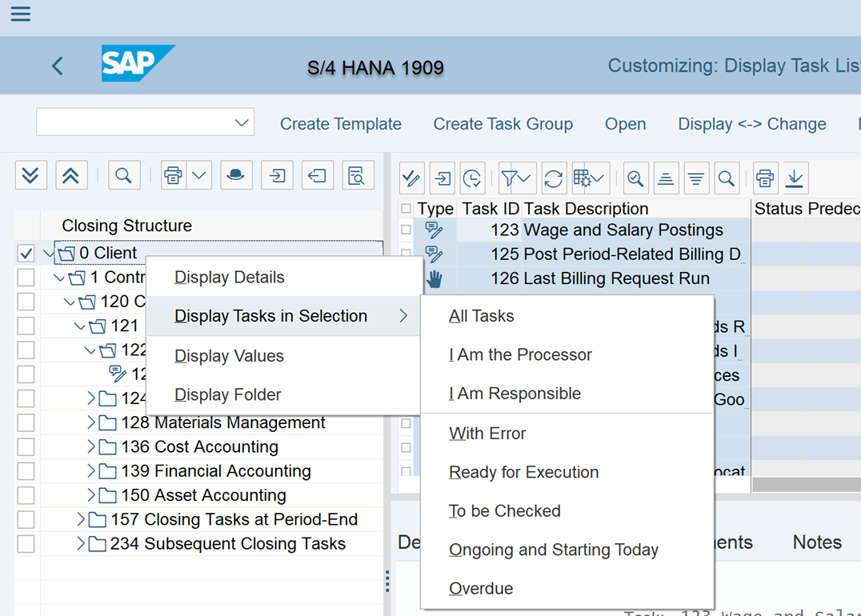This screenshot has width=861, height=616.
Task: Click the Expand All double-arrow icon
Action: [x=30, y=176]
